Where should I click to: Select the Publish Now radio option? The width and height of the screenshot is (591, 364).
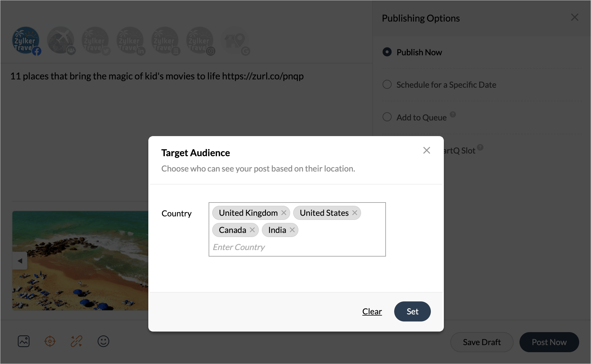coord(387,52)
